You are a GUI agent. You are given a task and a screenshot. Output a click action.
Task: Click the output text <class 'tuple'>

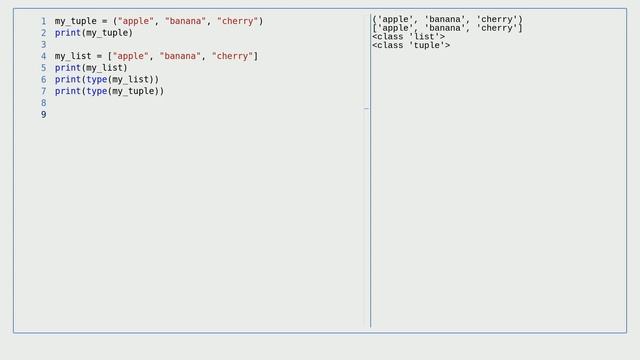pos(411,45)
